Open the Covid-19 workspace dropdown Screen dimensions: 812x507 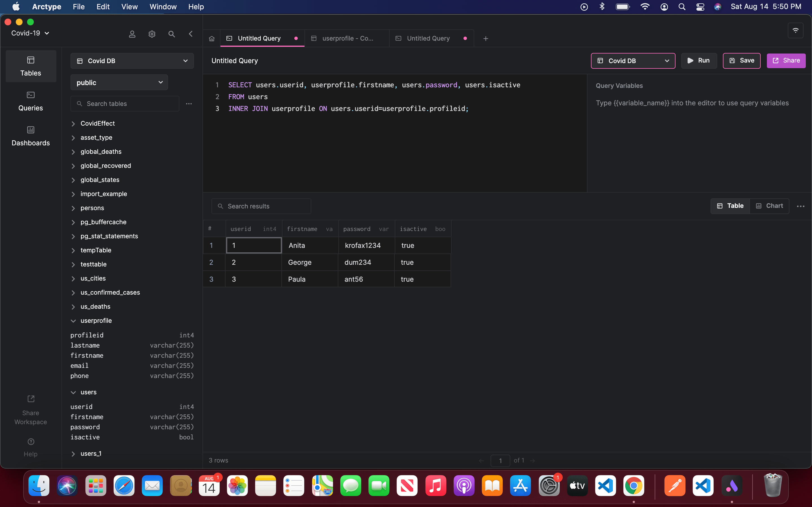click(x=30, y=33)
